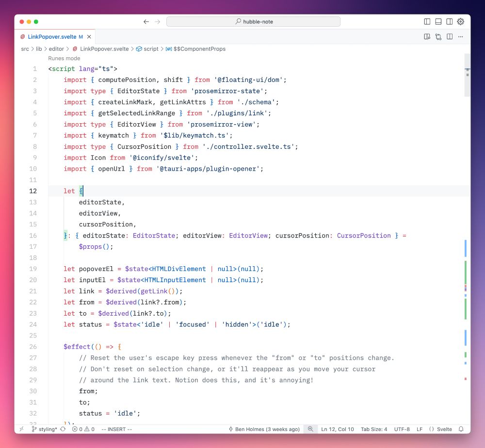
Task: Go back with the left arrow
Action: (146, 22)
